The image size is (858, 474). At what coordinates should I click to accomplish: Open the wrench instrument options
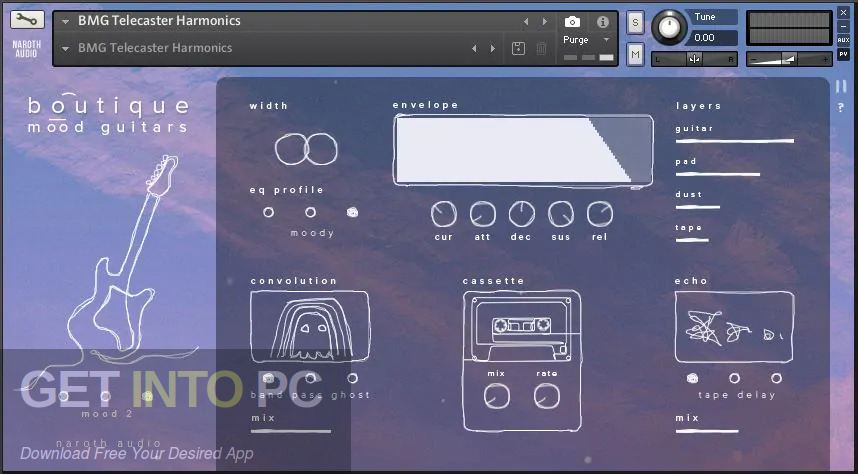27,20
